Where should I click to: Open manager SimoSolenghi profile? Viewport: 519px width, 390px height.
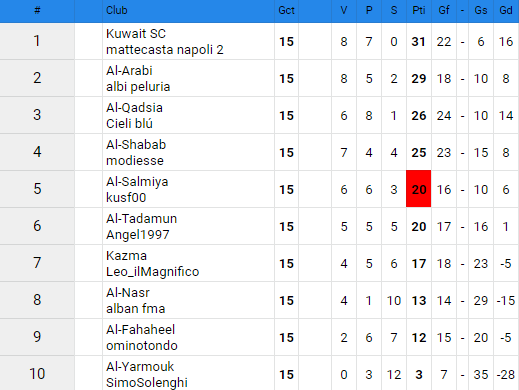click(147, 382)
